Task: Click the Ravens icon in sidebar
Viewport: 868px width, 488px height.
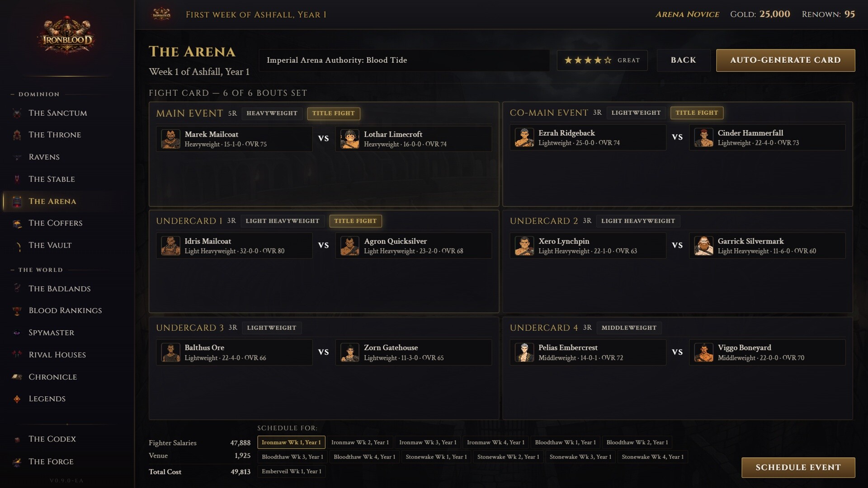Action: pos(17,157)
